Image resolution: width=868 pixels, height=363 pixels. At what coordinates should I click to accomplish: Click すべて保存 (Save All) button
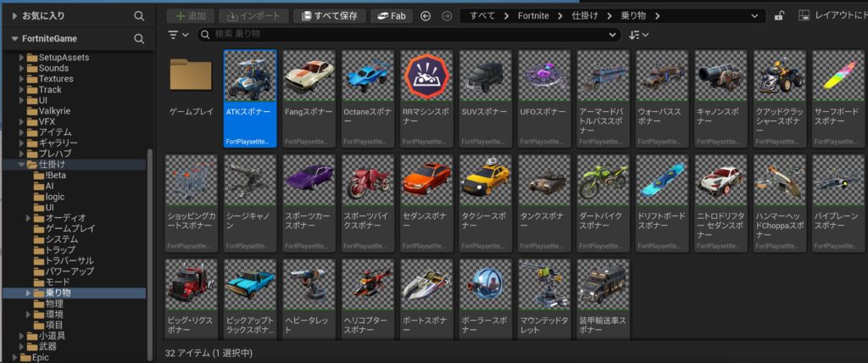point(330,15)
